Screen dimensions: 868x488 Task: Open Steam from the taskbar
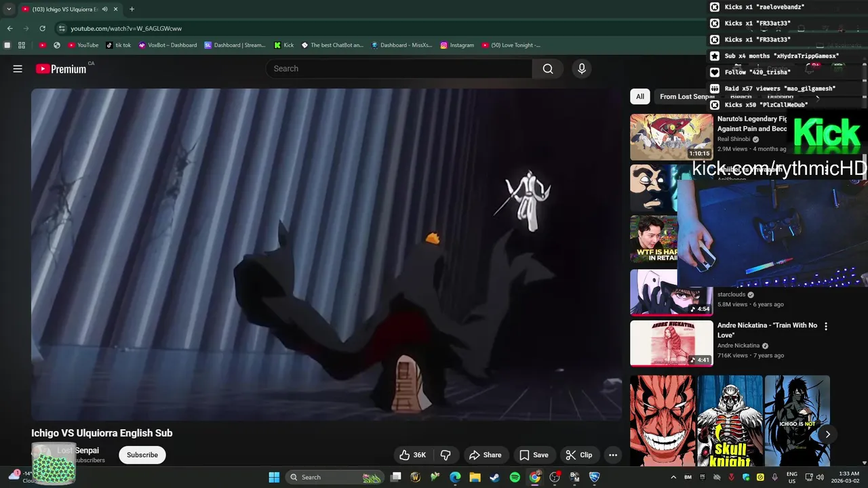coord(495,477)
